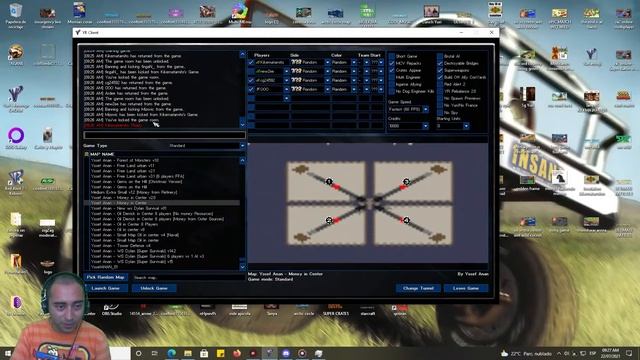The height and width of the screenshot is (360, 640).
Task: Click the chat message input box
Action: point(164,135)
